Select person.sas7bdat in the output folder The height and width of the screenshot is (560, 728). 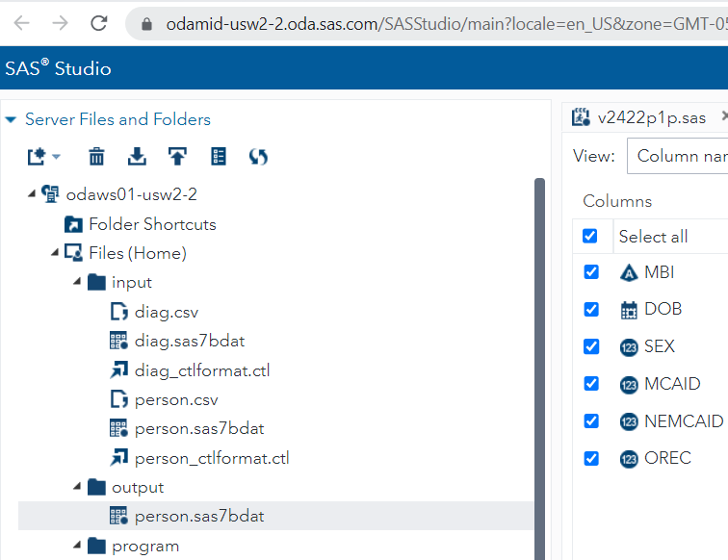[x=198, y=517]
